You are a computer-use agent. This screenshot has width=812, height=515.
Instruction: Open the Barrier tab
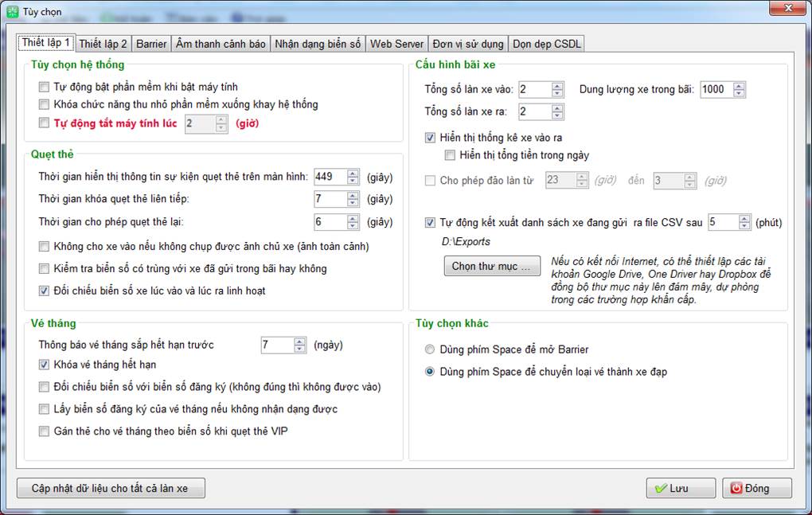151,44
